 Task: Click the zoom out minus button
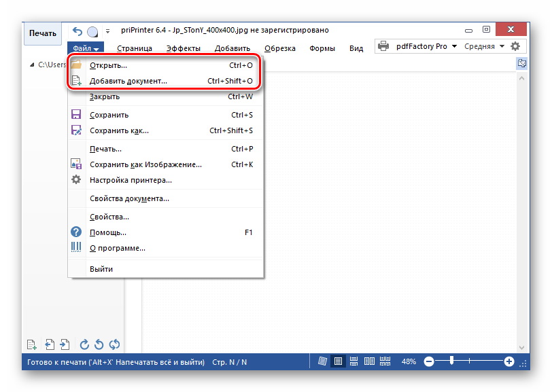click(x=429, y=362)
